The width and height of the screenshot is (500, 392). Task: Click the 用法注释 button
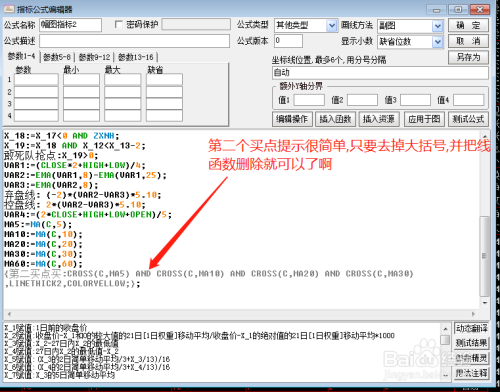tap(471, 373)
